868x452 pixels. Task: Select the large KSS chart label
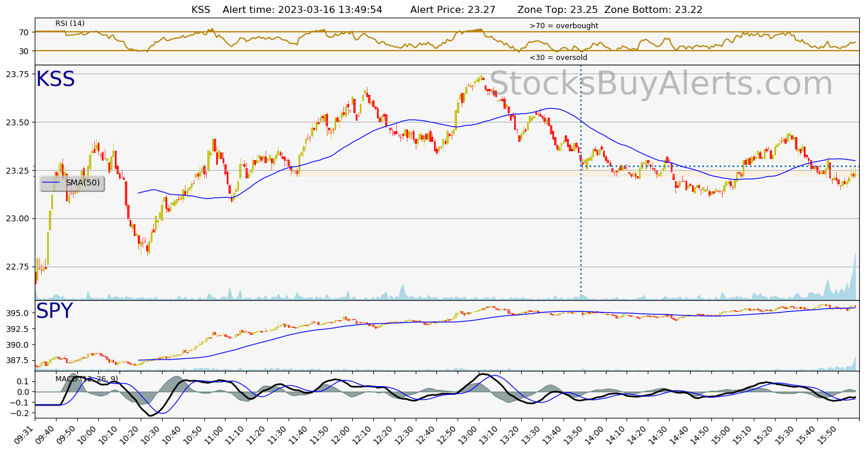(55, 79)
